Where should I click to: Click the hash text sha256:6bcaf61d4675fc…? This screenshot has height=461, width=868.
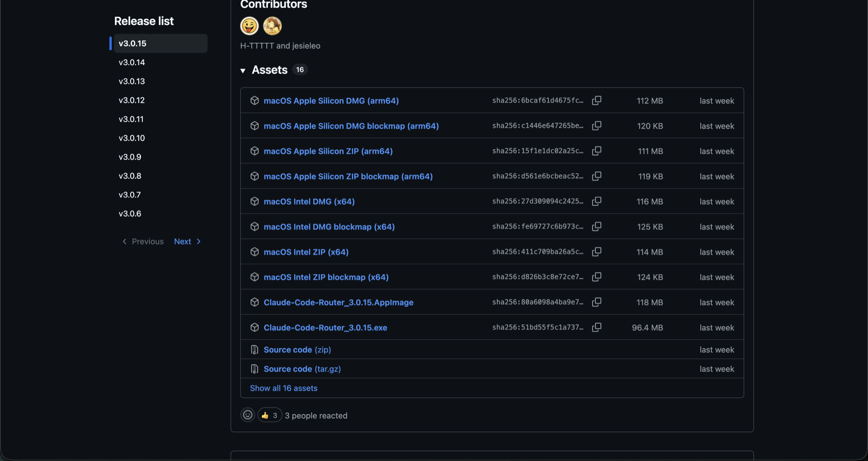(538, 100)
